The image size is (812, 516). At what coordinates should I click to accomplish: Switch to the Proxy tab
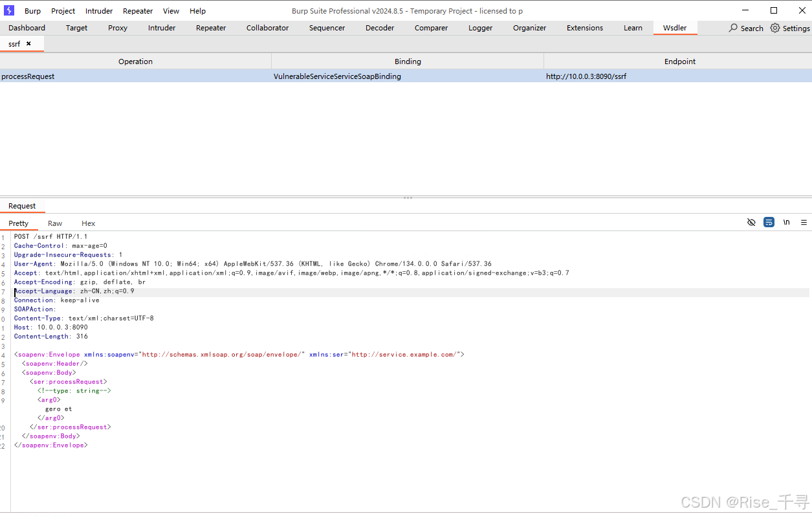tap(118, 28)
